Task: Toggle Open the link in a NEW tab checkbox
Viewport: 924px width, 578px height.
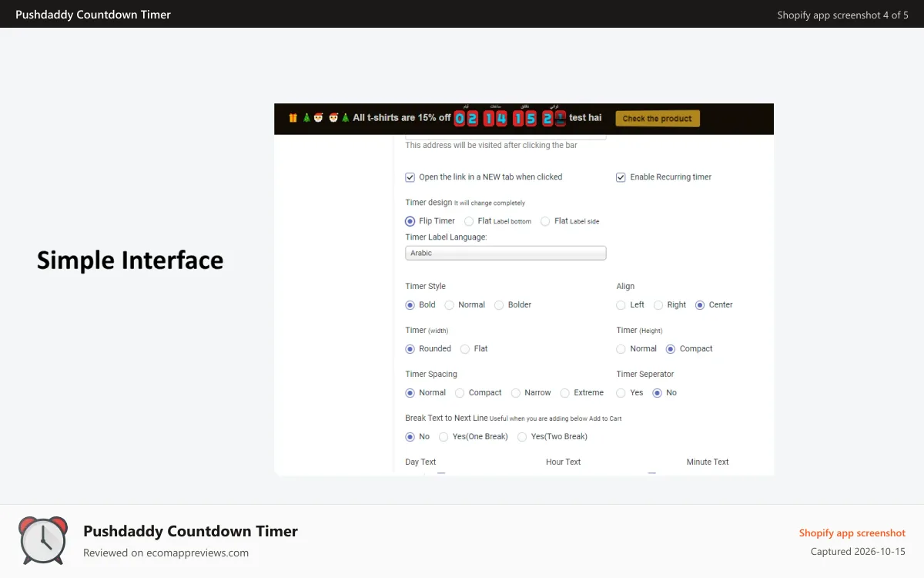Action: [x=410, y=177]
